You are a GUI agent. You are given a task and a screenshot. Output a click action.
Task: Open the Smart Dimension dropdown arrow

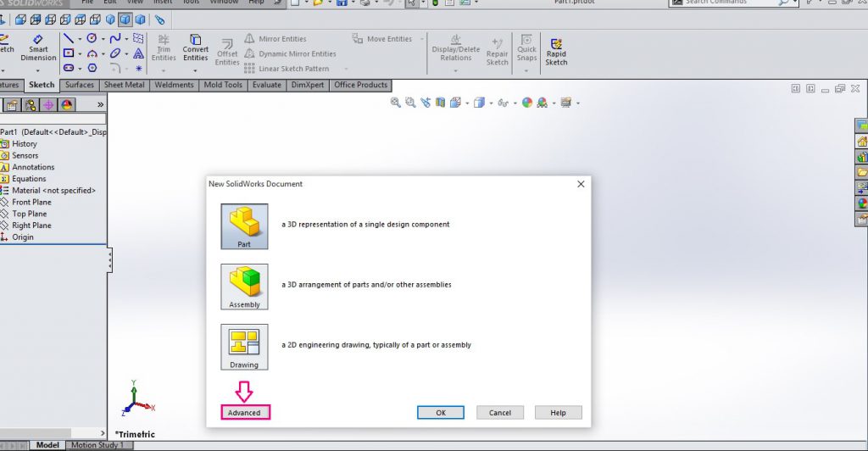click(37, 70)
